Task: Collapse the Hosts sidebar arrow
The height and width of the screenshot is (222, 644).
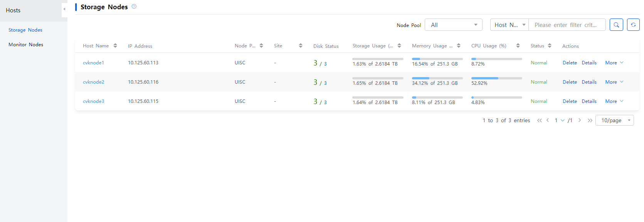Action: (64, 9)
